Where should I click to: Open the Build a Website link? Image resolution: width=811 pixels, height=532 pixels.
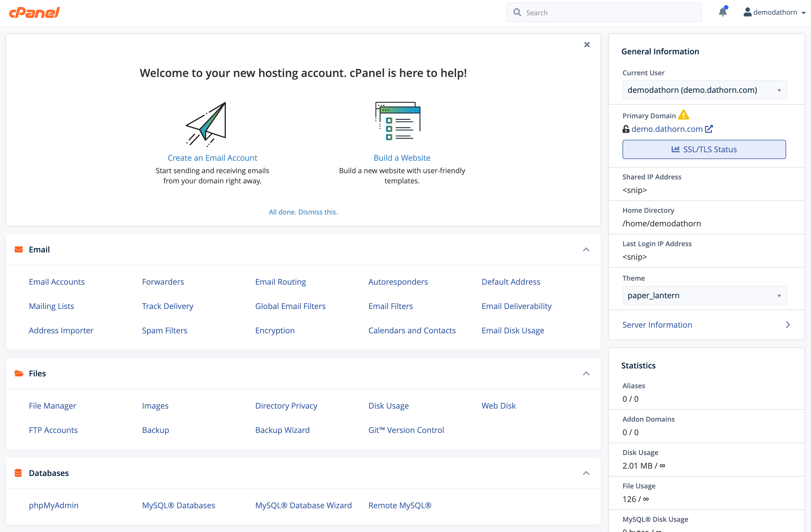click(402, 158)
